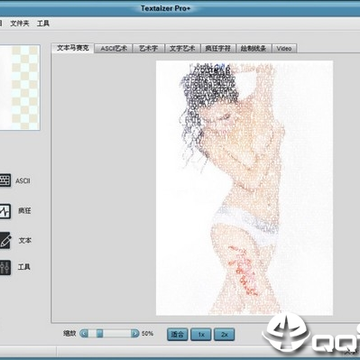Viewport: 360px width, 360px height.
Task: Switch to the ASCII艺术 tab
Action: click(x=114, y=48)
